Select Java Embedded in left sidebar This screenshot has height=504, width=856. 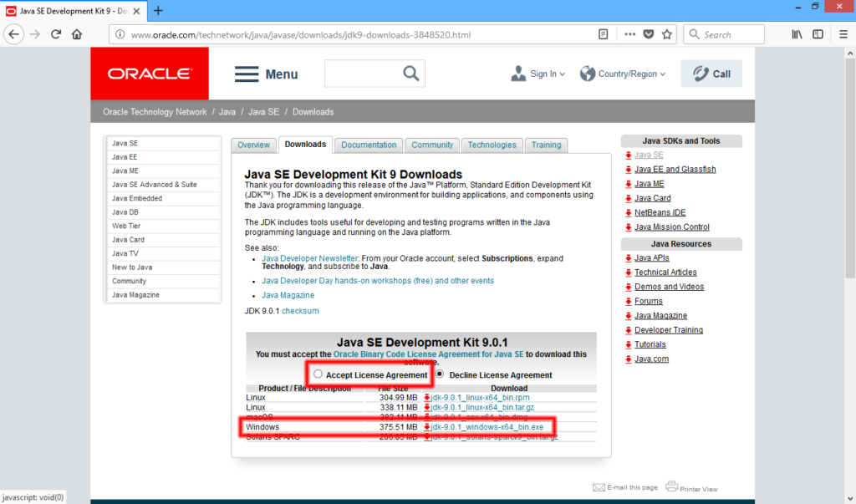tap(163, 198)
